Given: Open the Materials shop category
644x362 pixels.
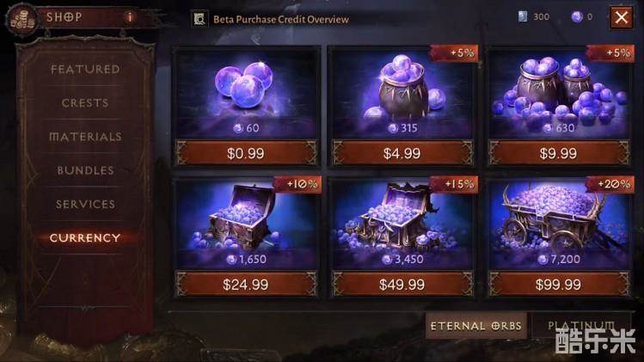Looking at the screenshot, I should click(85, 137).
